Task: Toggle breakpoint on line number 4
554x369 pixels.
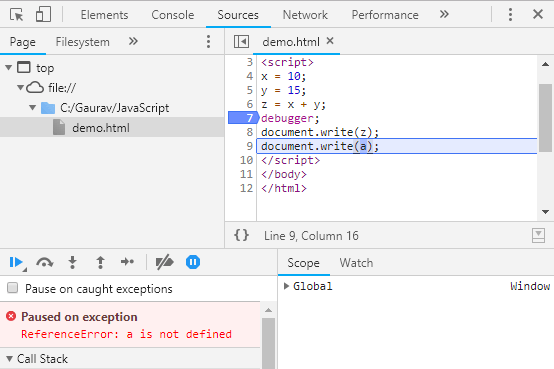Action: pyautogui.click(x=249, y=76)
